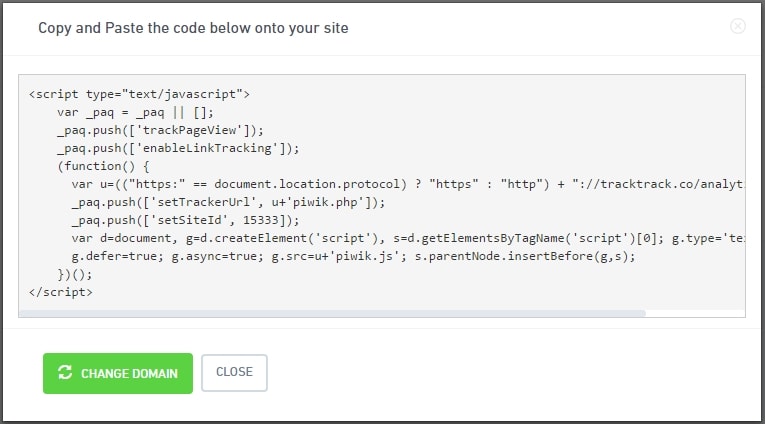Click the '})();' closing line

[75, 275]
